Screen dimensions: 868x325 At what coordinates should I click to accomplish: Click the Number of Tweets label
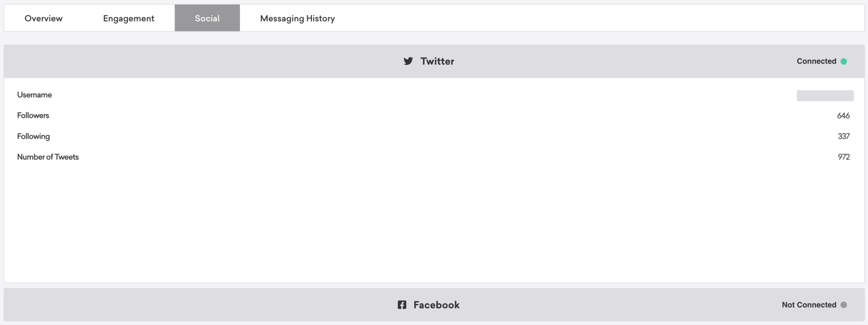pyautogui.click(x=48, y=157)
